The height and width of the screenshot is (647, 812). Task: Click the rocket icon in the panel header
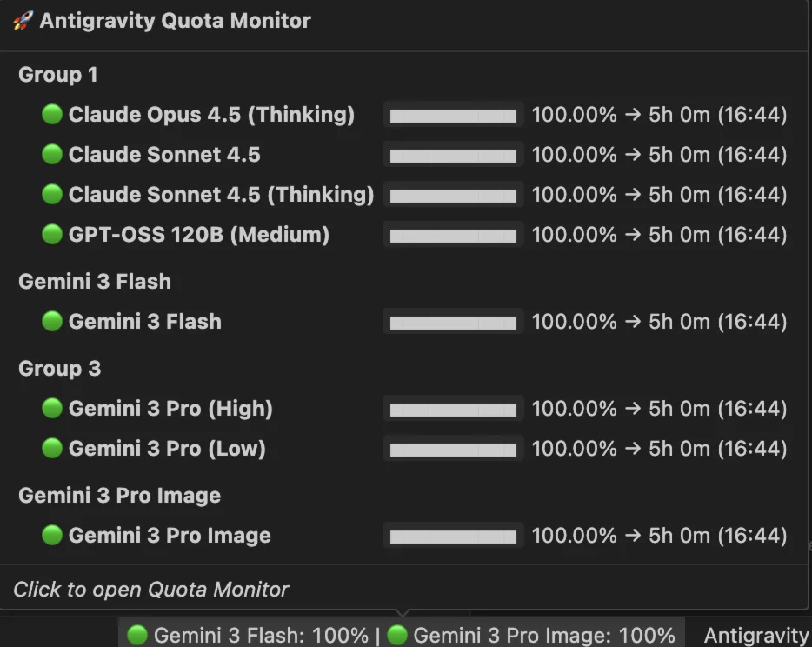(x=23, y=20)
